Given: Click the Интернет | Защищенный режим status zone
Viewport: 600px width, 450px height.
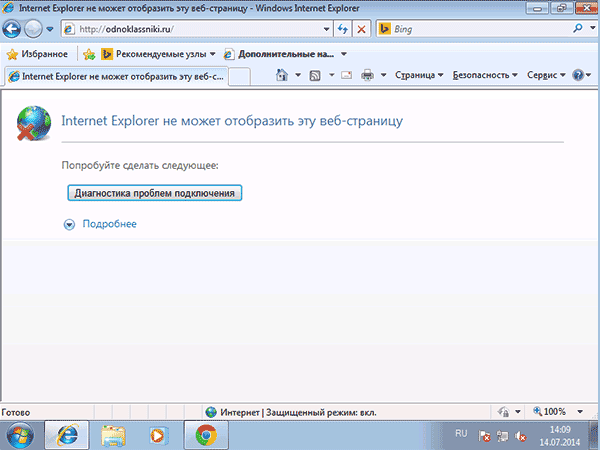Looking at the screenshot, I should [x=291, y=412].
